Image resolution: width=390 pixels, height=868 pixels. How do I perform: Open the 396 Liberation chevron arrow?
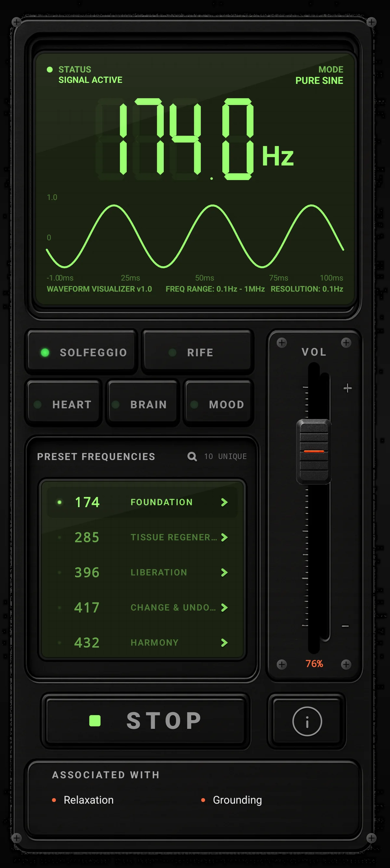coord(224,572)
